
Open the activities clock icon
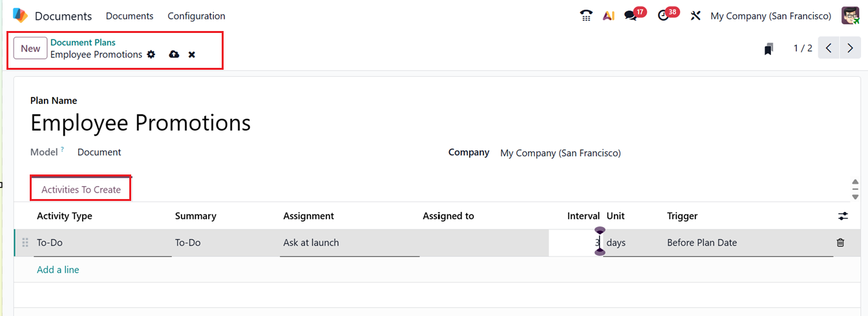click(x=664, y=16)
